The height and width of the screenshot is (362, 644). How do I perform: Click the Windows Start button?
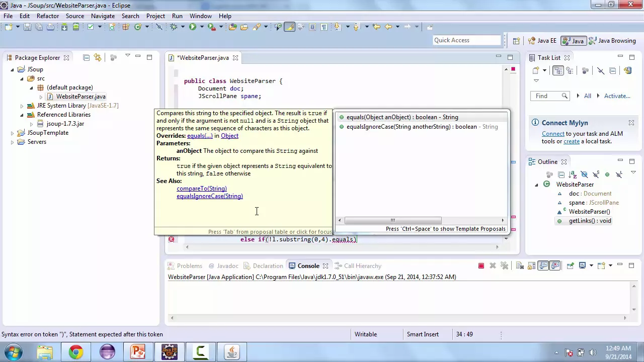13,352
